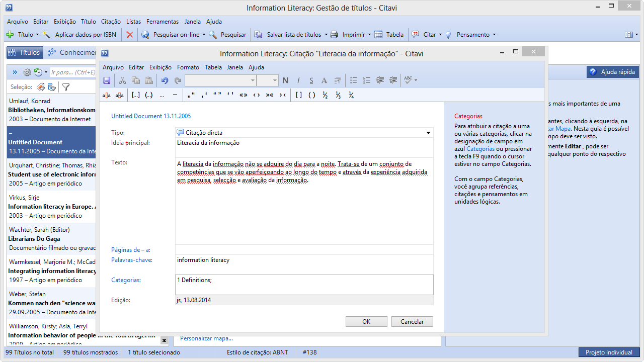Click Projeto individual in status bar

pos(609,352)
